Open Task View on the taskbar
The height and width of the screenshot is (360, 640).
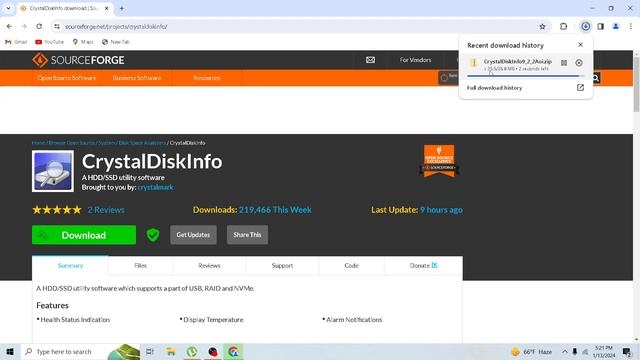pos(150,351)
